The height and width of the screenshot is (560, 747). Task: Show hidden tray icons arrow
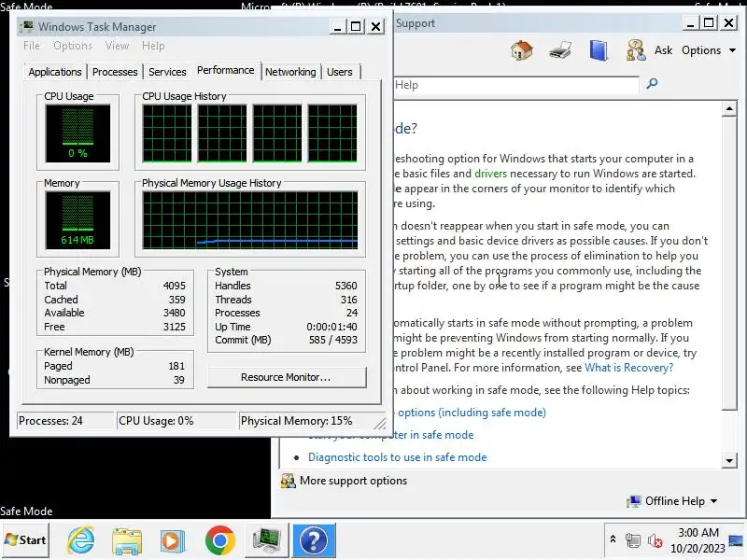pos(613,539)
